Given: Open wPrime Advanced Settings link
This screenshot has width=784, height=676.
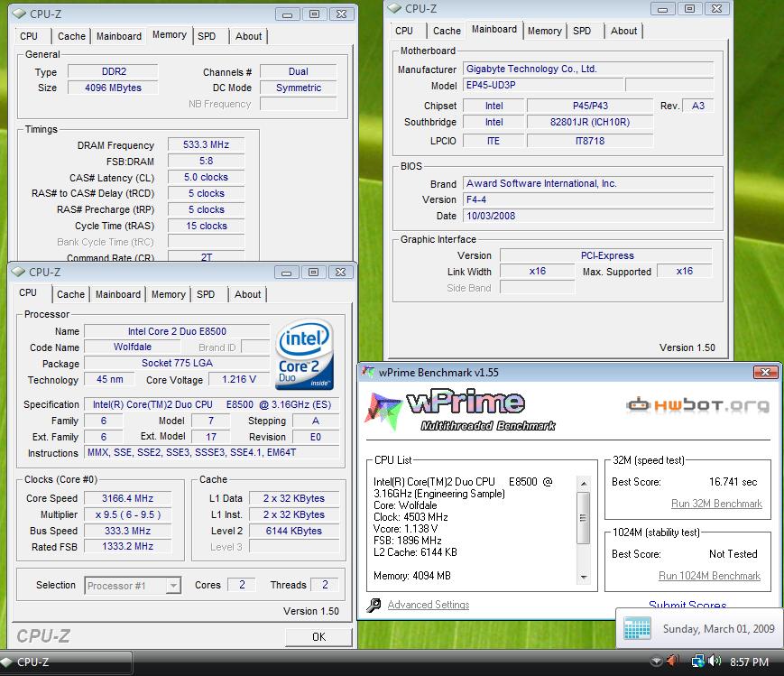Looking at the screenshot, I should pyautogui.click(x=429, y=605).
